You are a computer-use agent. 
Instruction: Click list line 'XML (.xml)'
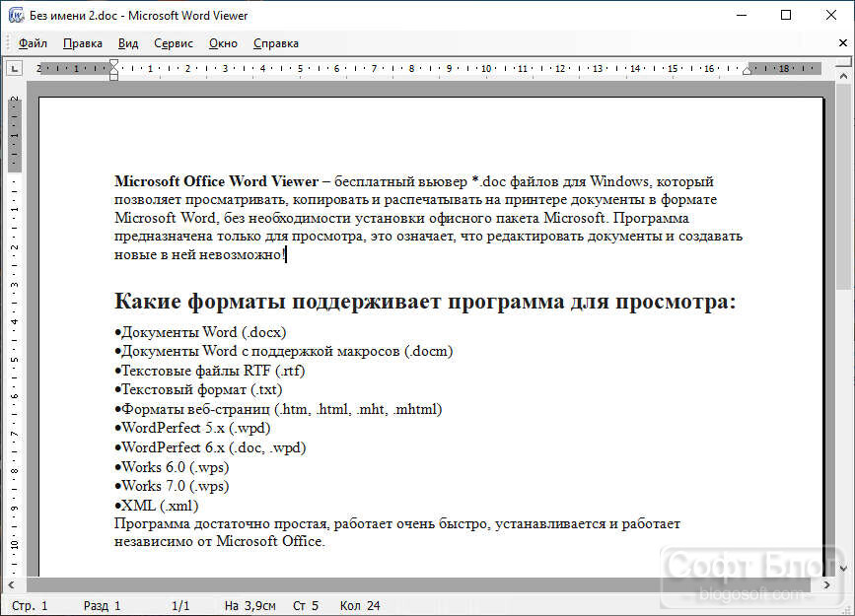pyautogui.click(x=157, y=506)
